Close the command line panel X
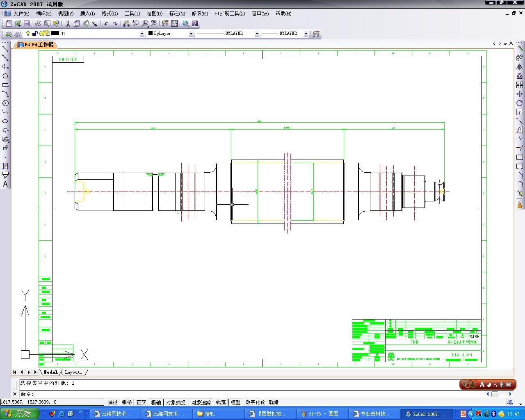Image resolution: width=525 pixels, height=420 pixels. click(15, 394)
